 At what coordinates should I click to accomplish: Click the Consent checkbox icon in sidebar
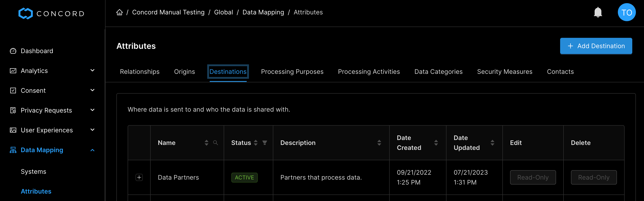pos(13,90)
